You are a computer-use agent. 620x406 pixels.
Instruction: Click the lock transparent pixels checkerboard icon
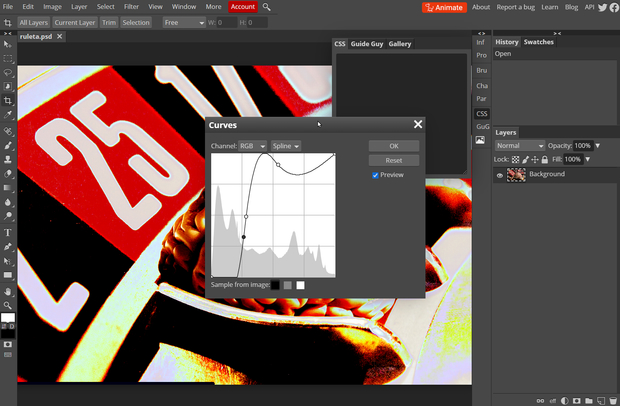(x=516, y=159)
